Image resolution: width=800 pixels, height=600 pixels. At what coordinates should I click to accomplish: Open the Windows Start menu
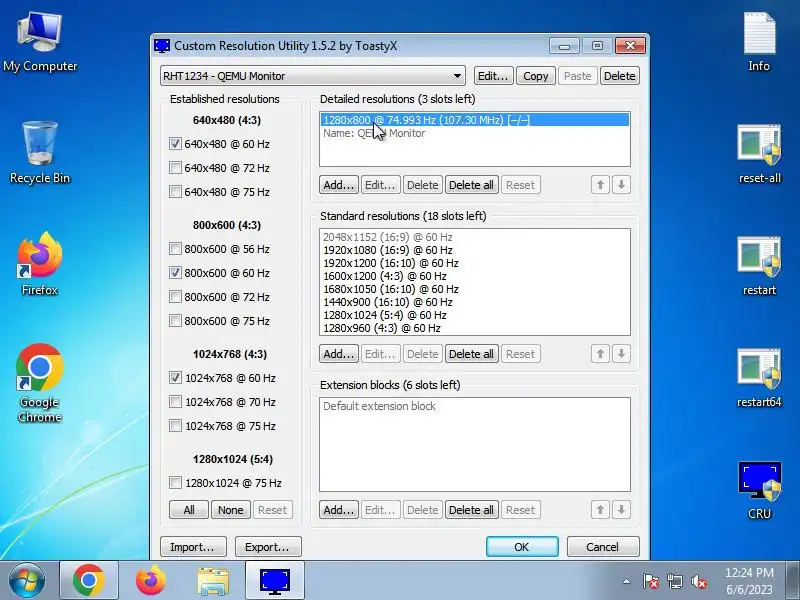pos(27,580)
